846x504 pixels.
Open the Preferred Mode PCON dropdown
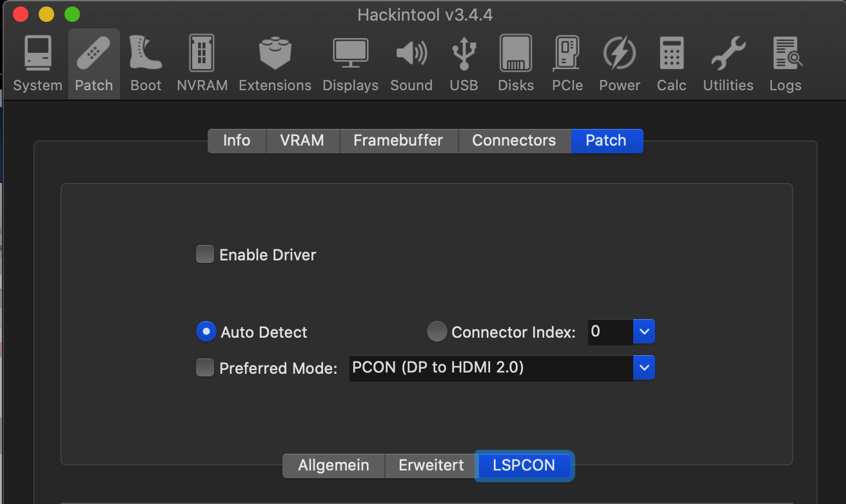coord(644,368)
